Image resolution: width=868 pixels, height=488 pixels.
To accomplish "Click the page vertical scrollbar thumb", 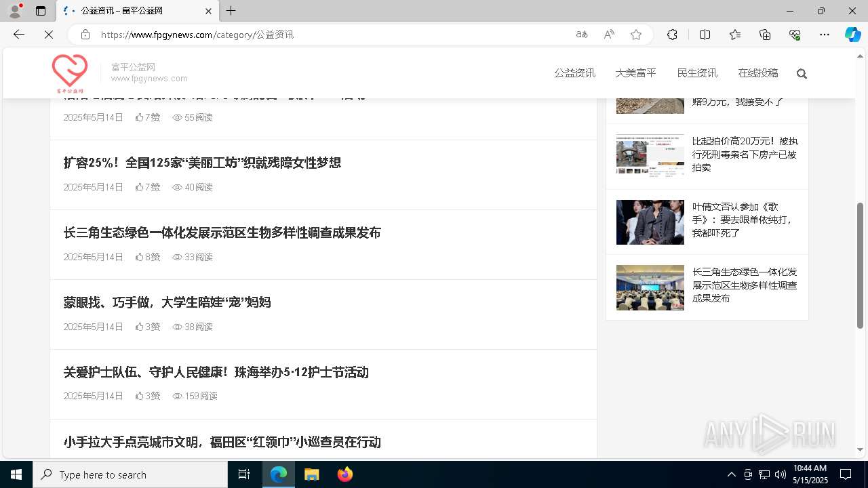I will 861,266.
